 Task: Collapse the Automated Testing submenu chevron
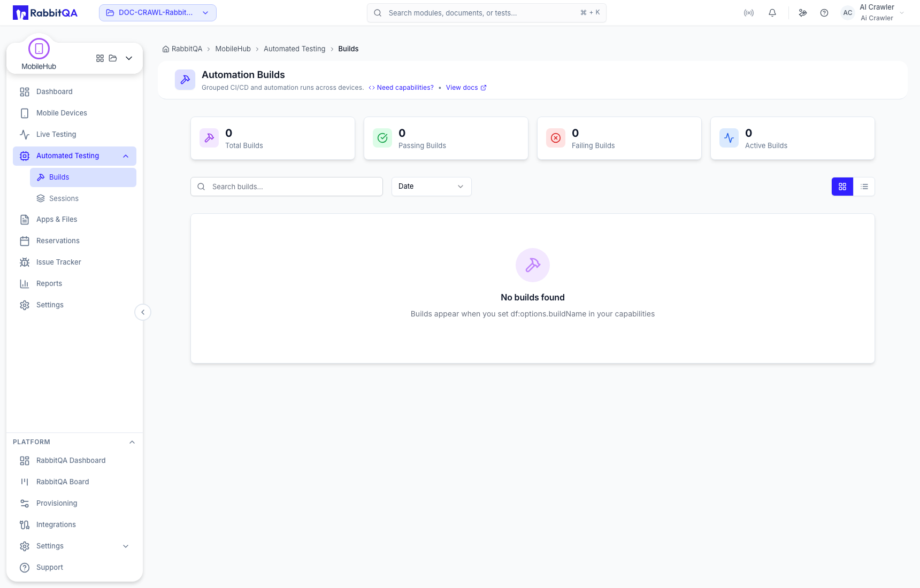pos(126,156)
